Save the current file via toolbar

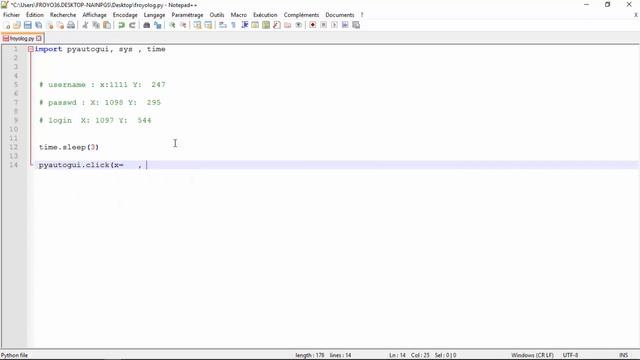pyautogui.click(x=28, y=25)
